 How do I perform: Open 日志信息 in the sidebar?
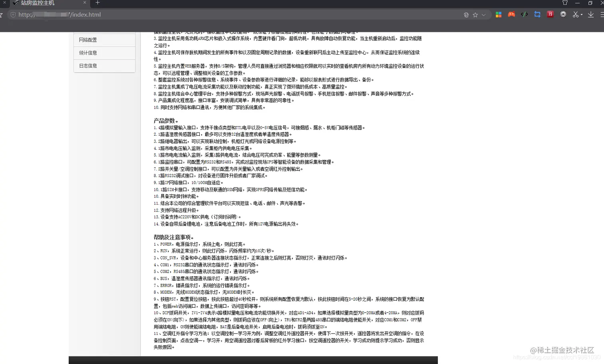(104, 66)
